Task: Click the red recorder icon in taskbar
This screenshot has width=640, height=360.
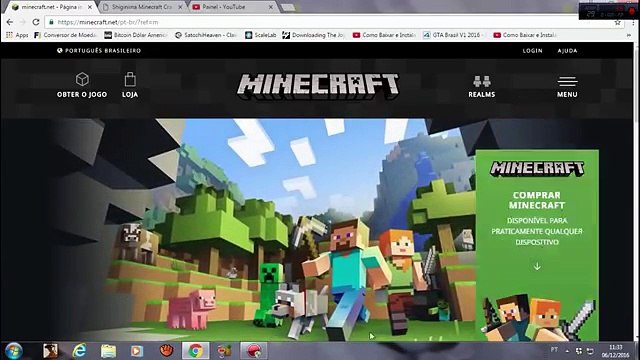Action: (253, 351)
